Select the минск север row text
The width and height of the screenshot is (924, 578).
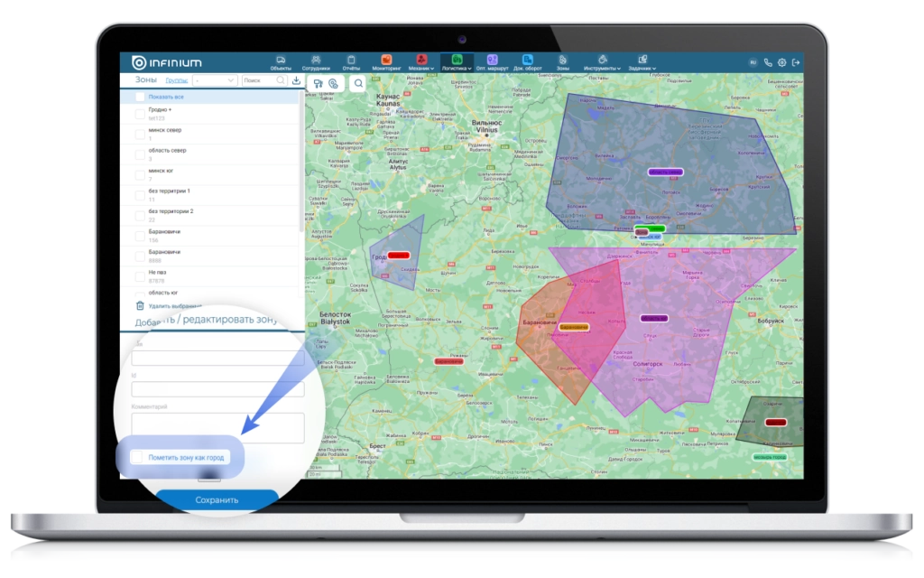tap(165, 130)
